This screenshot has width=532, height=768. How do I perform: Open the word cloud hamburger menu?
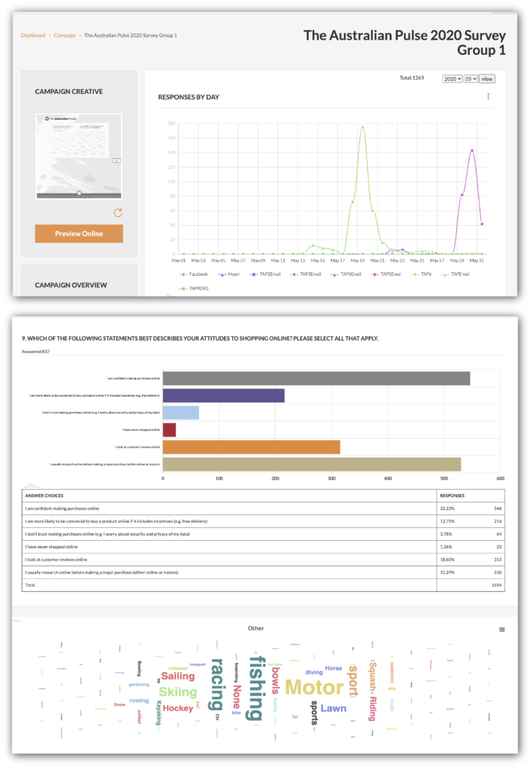[502, 629]
